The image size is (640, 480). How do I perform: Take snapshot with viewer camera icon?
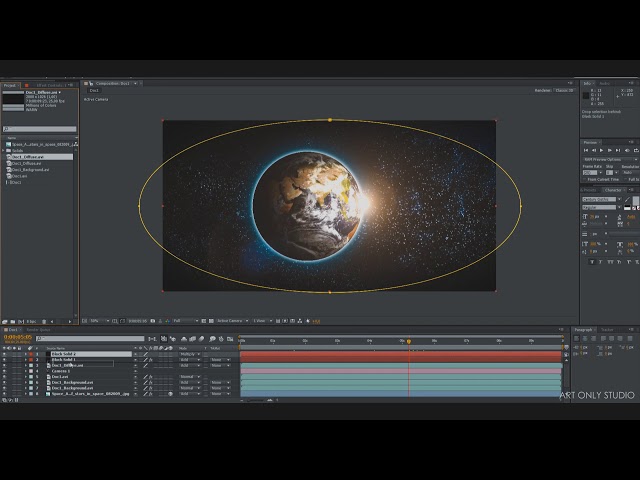[153, 321]
